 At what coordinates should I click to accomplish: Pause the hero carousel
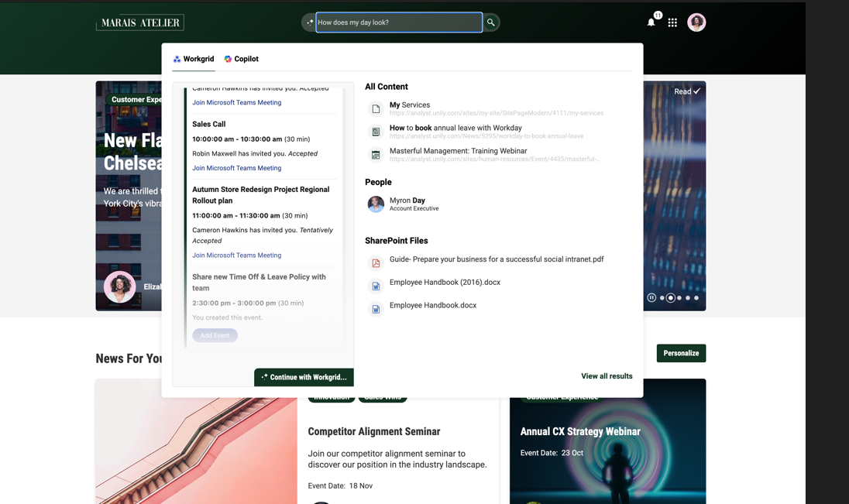[x=651, y=298]
